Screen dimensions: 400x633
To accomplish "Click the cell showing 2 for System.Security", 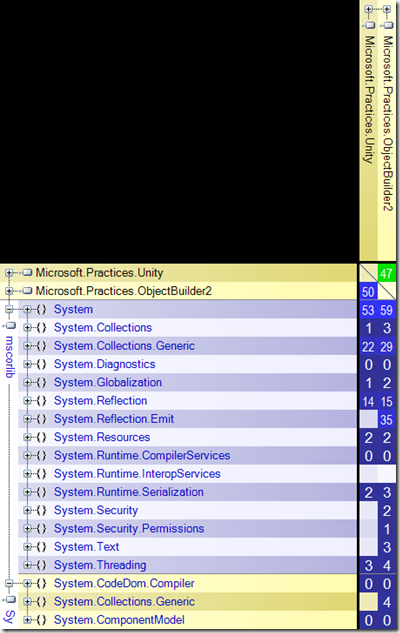I will pos(387,511).
